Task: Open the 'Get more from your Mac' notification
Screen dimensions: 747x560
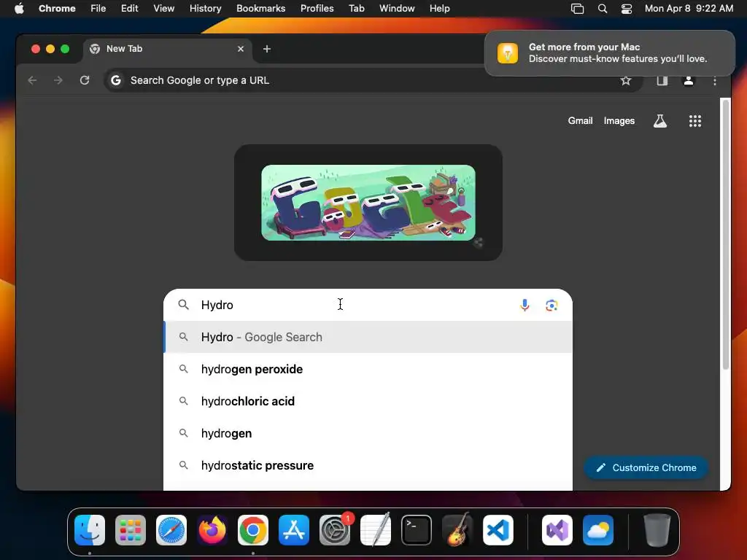Action: [x=610, y=52]
